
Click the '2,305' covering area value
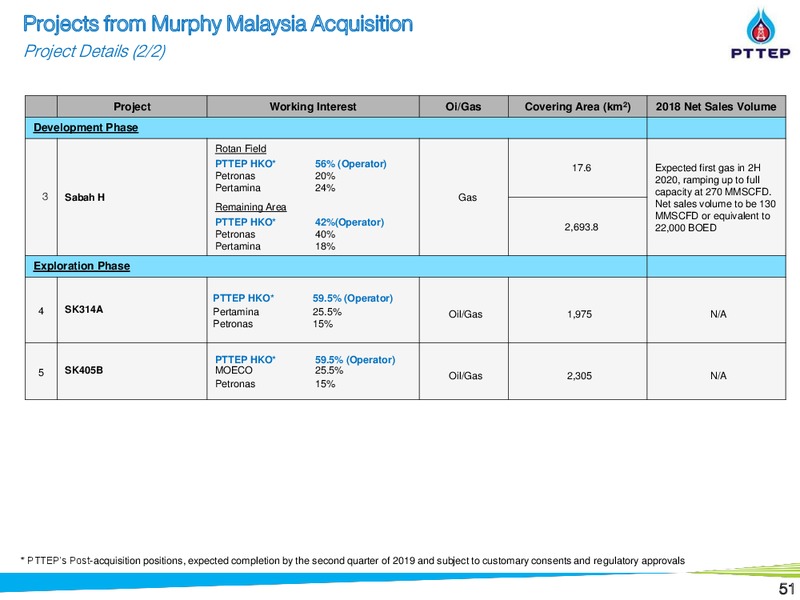(x=580, y=376)
